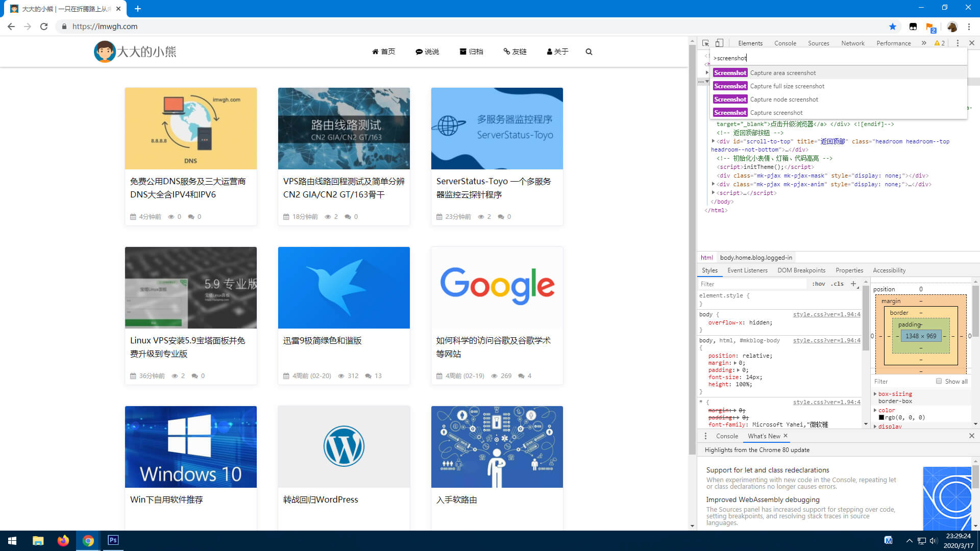
Task: Open the Windows Start menu
Action: 12,541
